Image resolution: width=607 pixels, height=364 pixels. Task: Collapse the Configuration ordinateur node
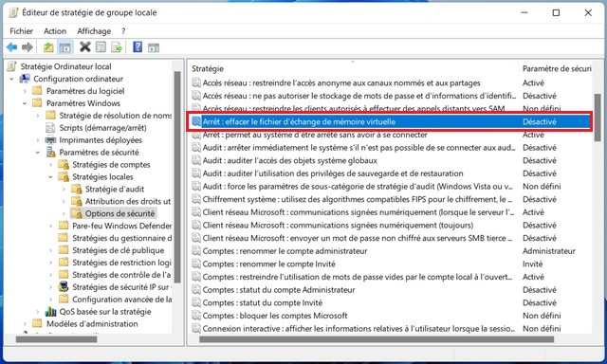click(x=11, y=79)
